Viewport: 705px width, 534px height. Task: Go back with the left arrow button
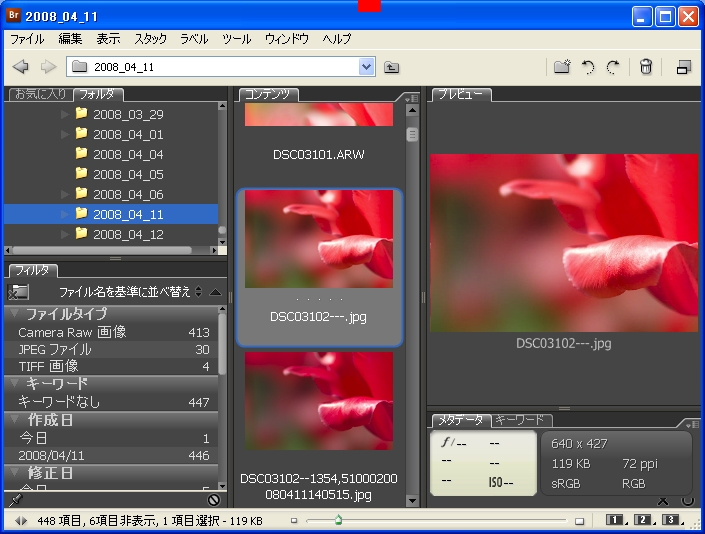pos(20,67)
